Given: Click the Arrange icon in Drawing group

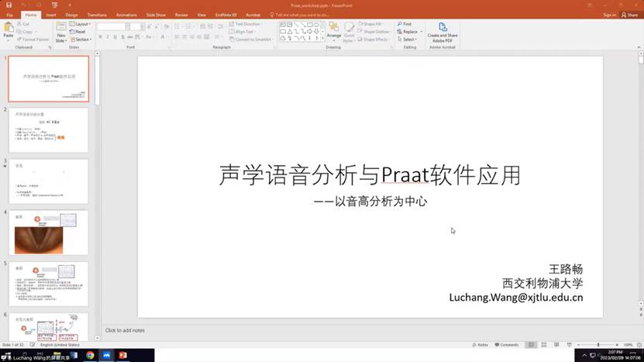Looking at the screenshot, I should (333, 31).
